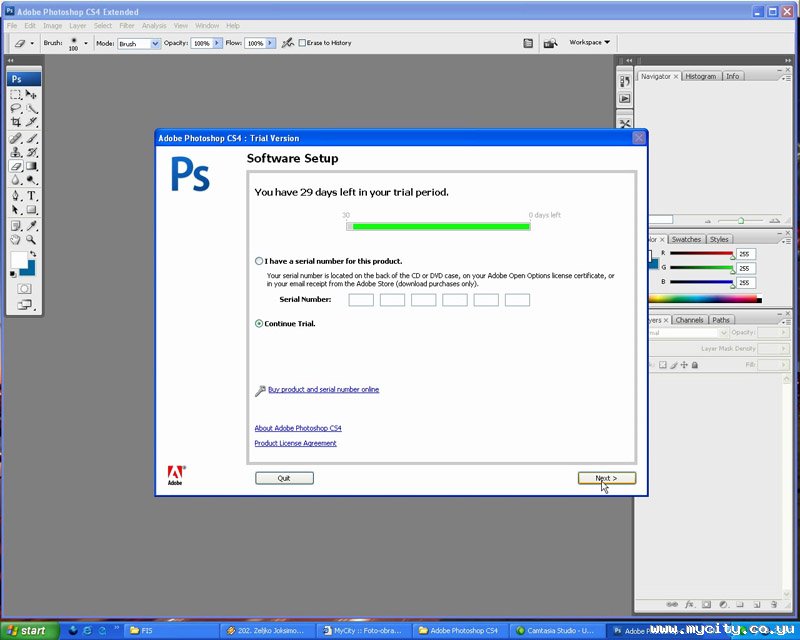Select the Notes tool
Viewport: 800px width, 640px height.
[x=16, y=226]
